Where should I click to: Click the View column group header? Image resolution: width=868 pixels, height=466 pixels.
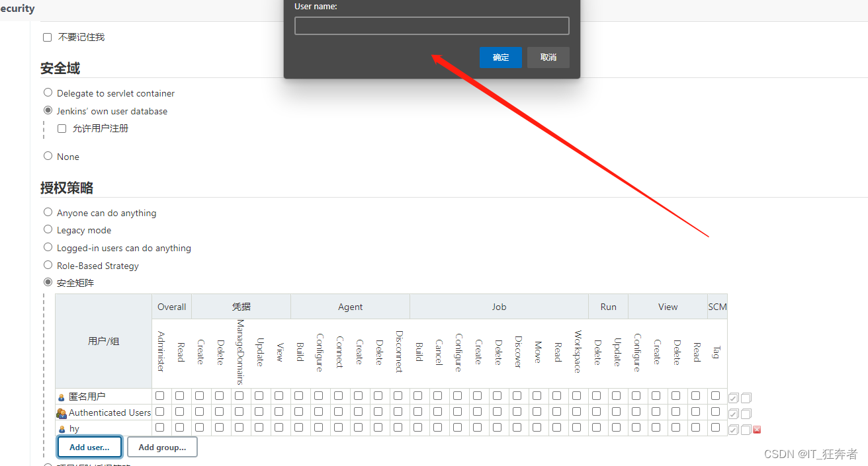point(668,307)
